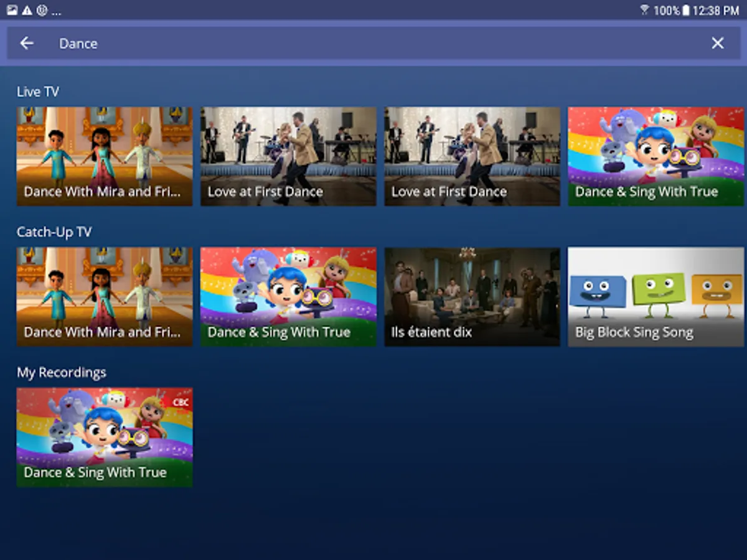Open Catch-Up TV 'Dance & Sing With True' thumbnail

click(x=288, y=297)
